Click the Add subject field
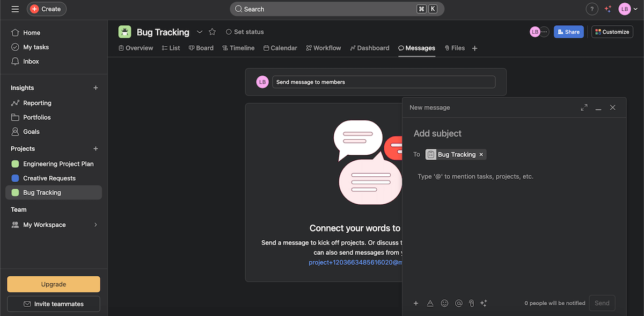Image resolution: width=644 pixels, height=316 pixels. [483, 133]
